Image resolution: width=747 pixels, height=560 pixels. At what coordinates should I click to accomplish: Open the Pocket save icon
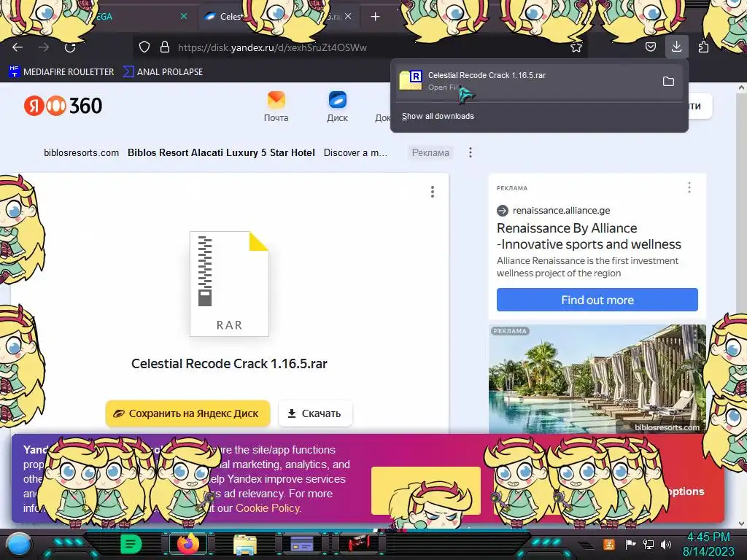tap(650, 47)
